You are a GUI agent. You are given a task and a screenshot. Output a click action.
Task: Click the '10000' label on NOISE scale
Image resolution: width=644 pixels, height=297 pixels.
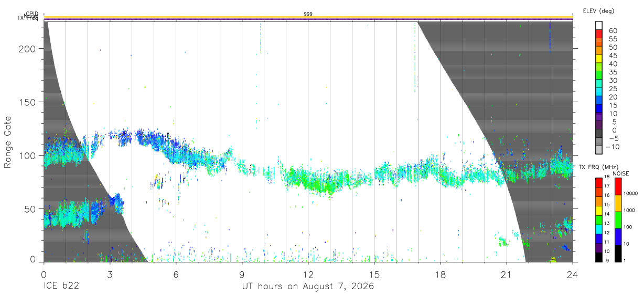tap(630, 194)
